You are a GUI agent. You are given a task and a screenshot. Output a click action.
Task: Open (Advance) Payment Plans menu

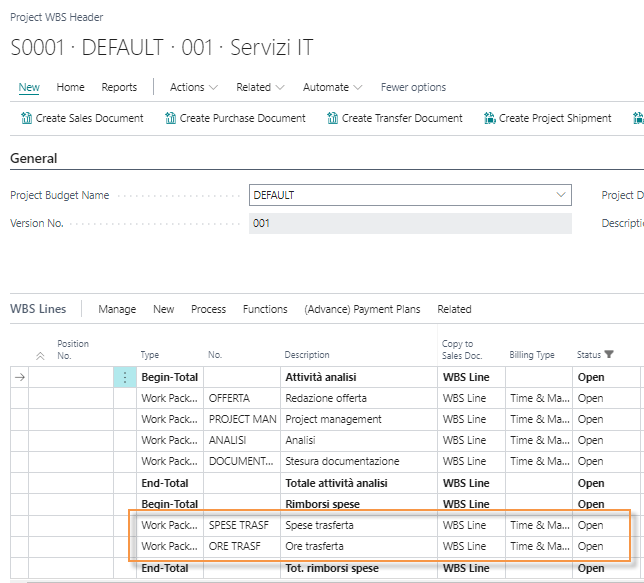(362, 309)
